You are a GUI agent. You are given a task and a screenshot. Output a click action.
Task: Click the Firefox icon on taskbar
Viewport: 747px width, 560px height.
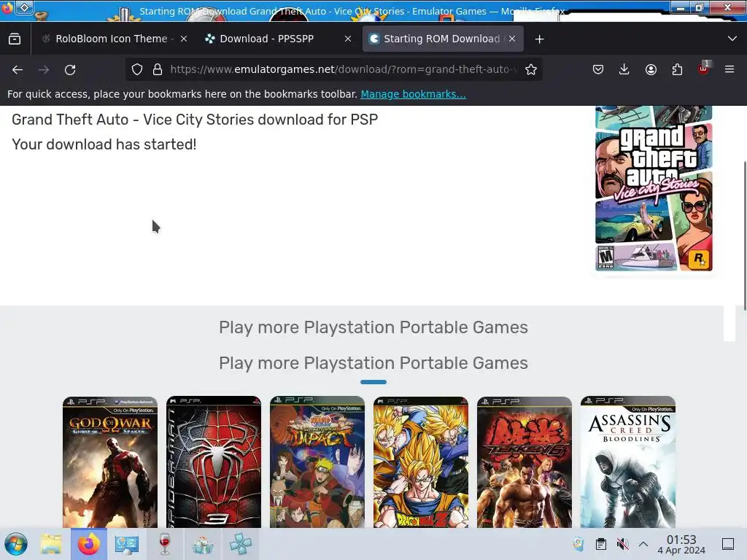click(x=89, y=544)
